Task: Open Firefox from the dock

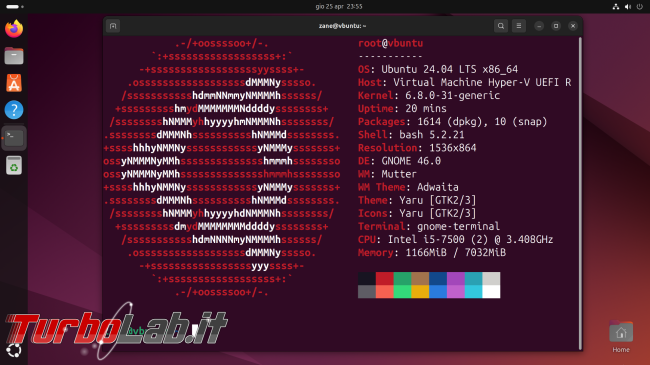Action: [x=14, y=29]
